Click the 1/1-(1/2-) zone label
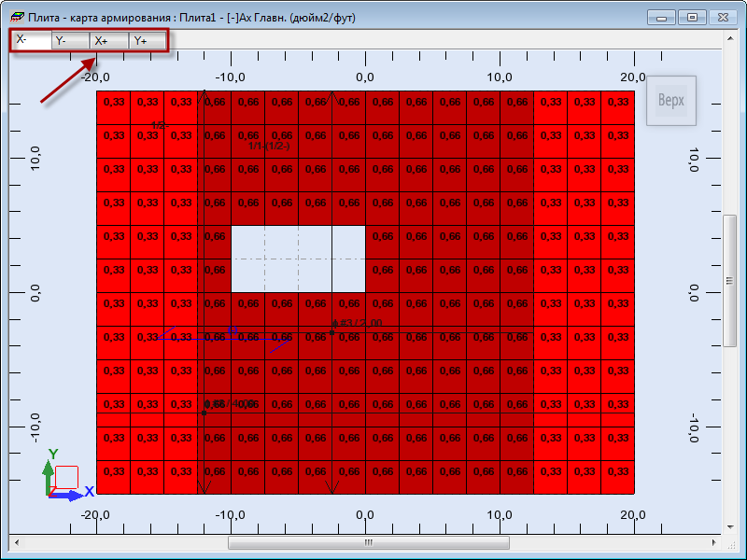Image resolution: width=747 pixels, height=560 pixels. (269, 147)
